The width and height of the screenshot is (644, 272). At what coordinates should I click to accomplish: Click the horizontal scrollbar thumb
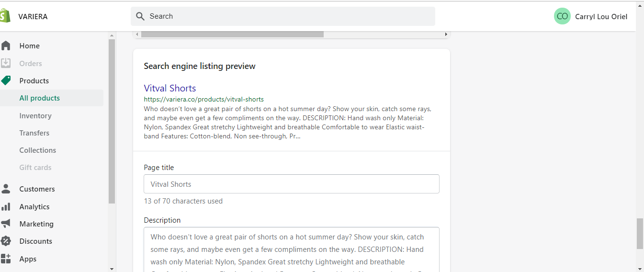coord(232,34)
